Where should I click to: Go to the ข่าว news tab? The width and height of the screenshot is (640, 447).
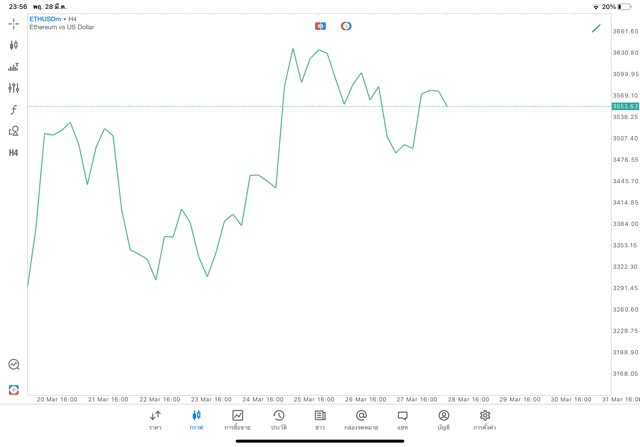pos(320,420)
